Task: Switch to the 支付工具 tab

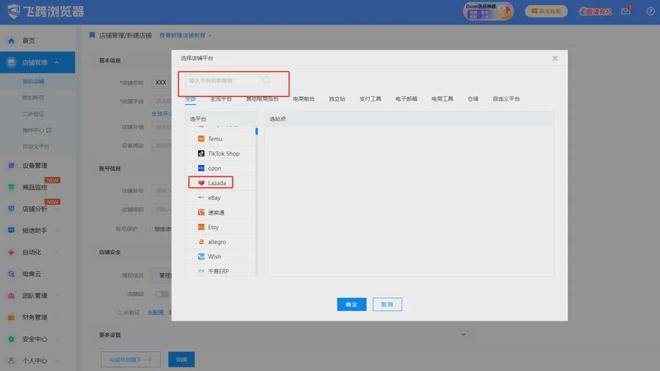Action: 370,99
